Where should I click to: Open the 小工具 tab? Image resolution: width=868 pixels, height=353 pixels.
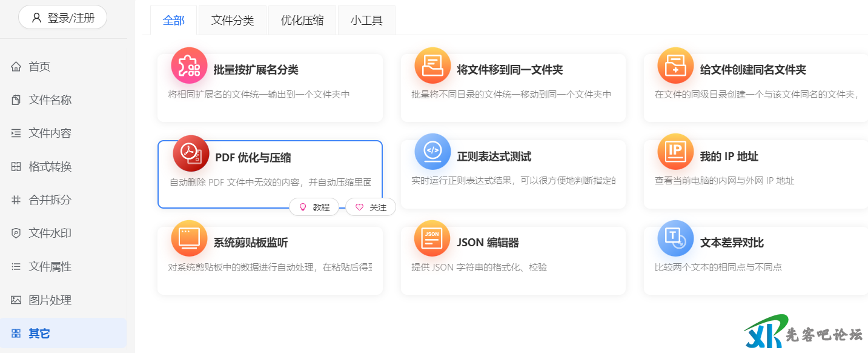pos(366,21)
